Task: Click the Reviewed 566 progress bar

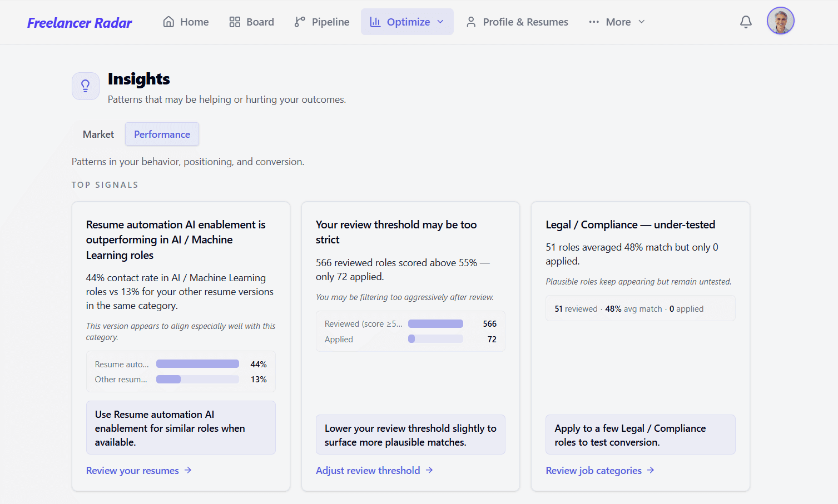Action: pyautogui.click(x=435, y=323)
